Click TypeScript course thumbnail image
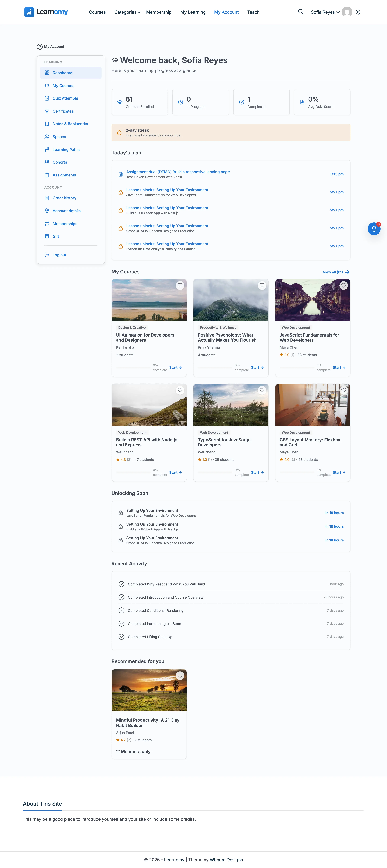The image size is (387, 868). click(x=231, y=405)
